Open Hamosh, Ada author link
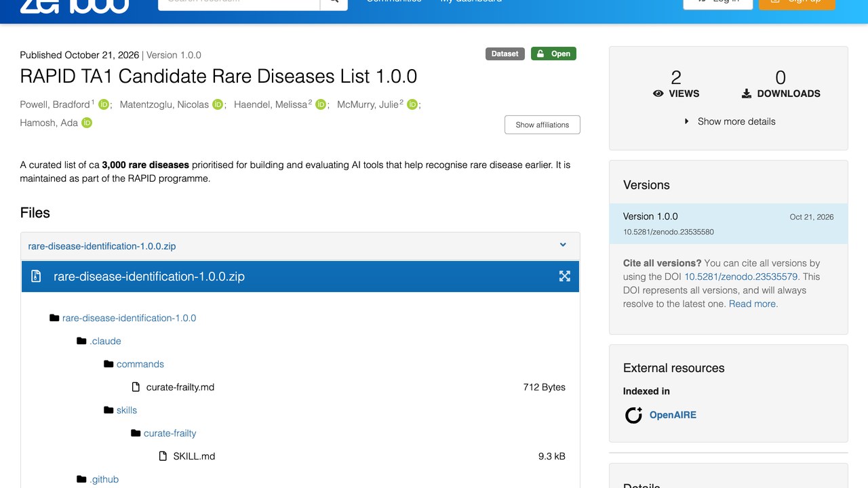This screenshot has width=868, height=488. click(49, 123)
